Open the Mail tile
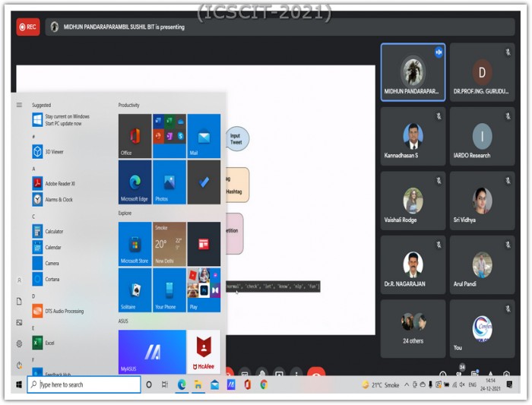The image size is (532, 405). point(204,136)
